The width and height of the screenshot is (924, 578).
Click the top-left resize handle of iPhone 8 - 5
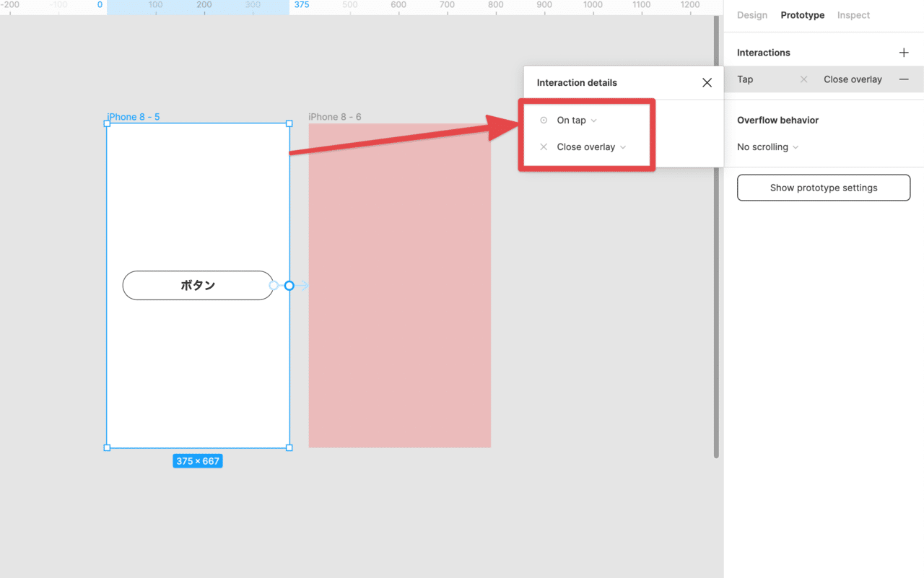click(x=108, y=123)
